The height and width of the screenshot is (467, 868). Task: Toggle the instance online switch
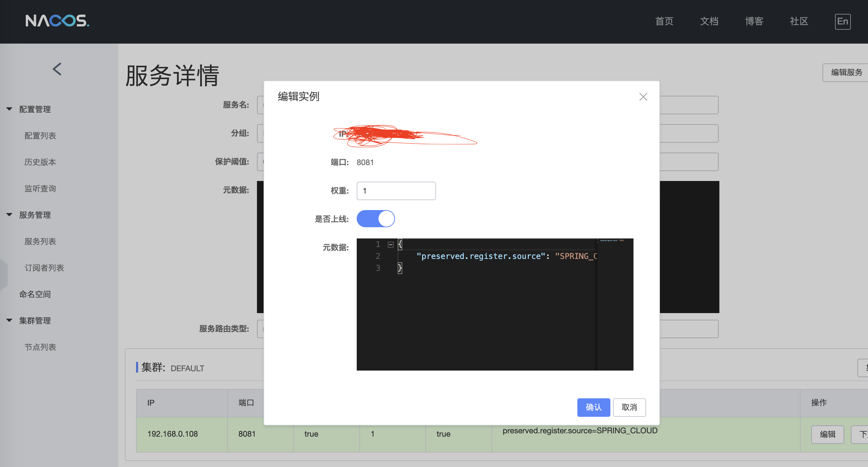click(x=375, y=219)
